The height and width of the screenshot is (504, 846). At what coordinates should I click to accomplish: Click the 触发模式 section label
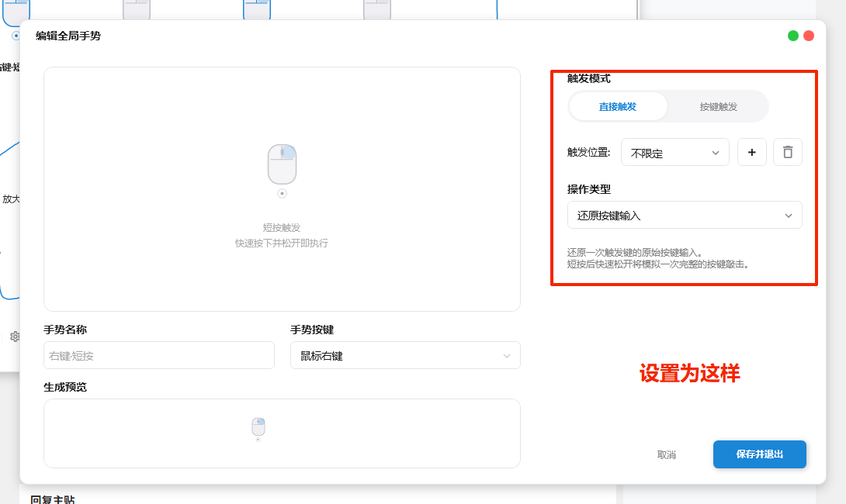point(588,78)
